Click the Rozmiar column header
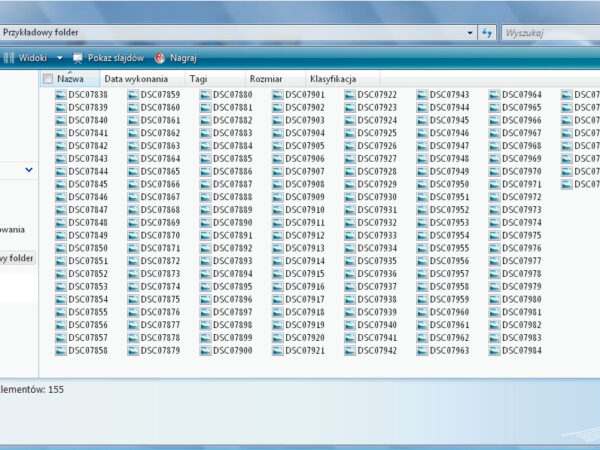 pos(266,78)
